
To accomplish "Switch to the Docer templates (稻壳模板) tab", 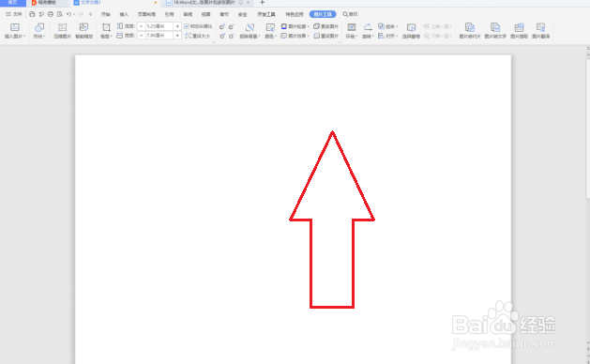I will point(48,3).
